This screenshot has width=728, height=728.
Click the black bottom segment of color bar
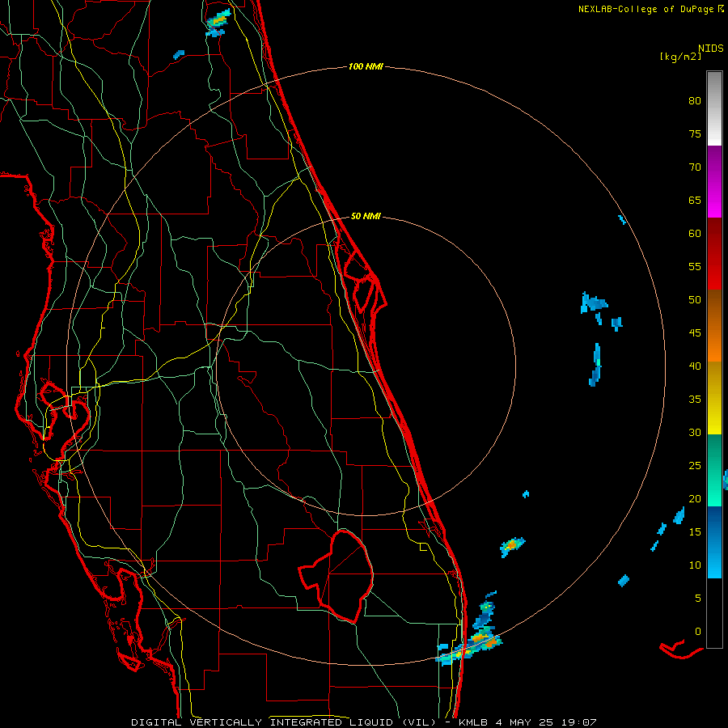tap(714, 613)
